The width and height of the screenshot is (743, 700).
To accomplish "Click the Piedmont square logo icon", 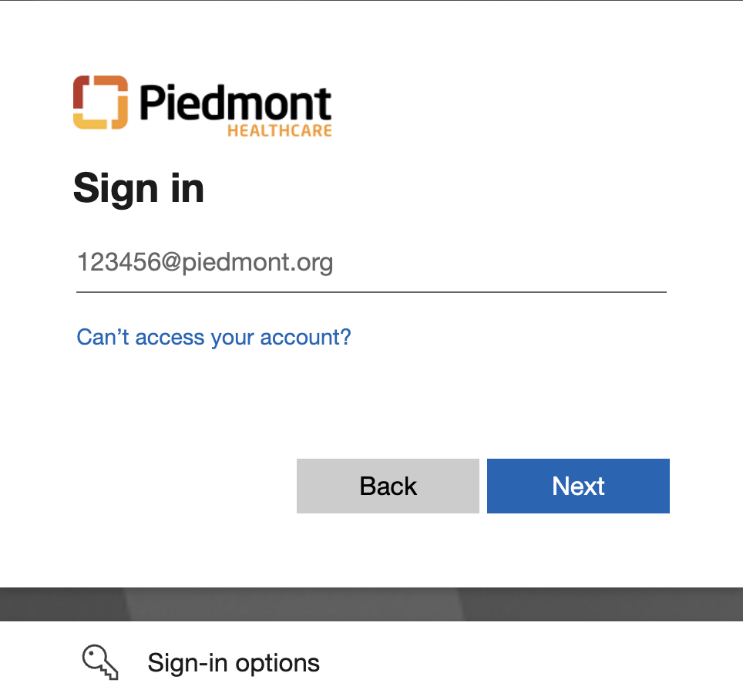I will point(100,102).
